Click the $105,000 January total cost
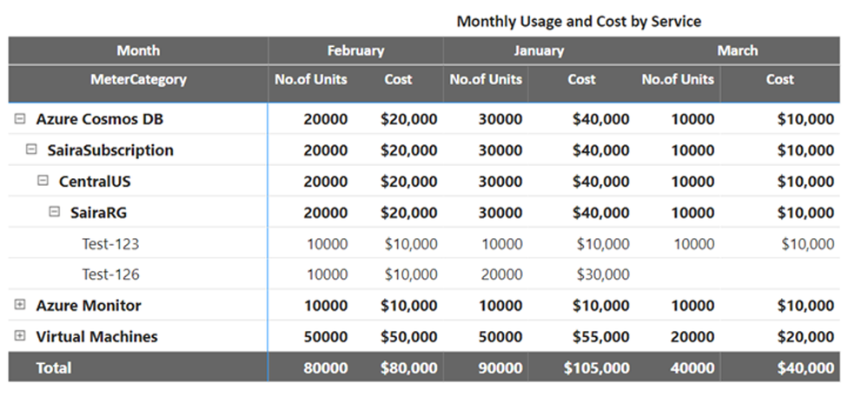 (595, 368)
